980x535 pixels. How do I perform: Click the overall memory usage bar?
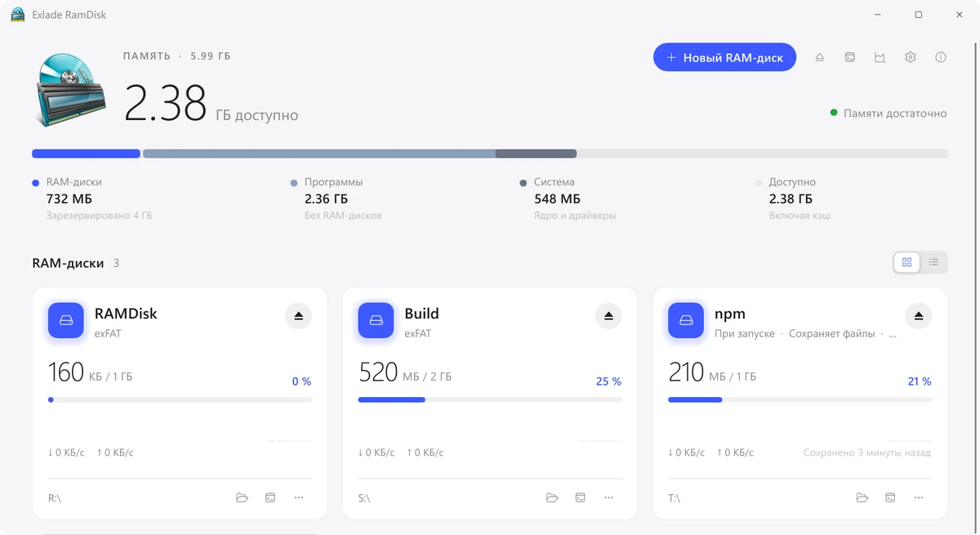[490, 154]
